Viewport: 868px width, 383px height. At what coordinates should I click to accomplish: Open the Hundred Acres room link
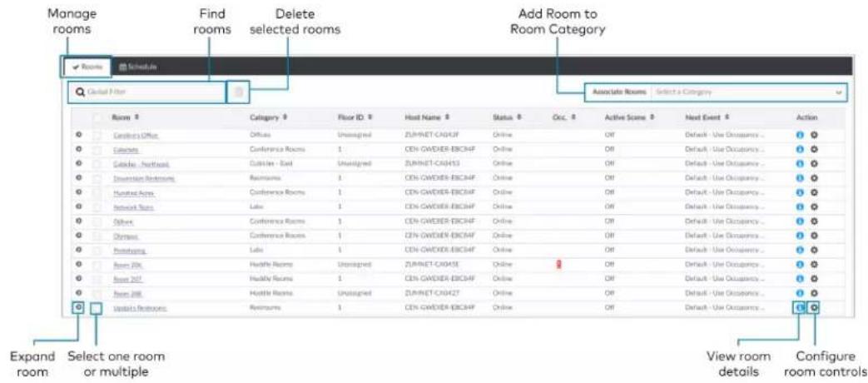point(133,192)
